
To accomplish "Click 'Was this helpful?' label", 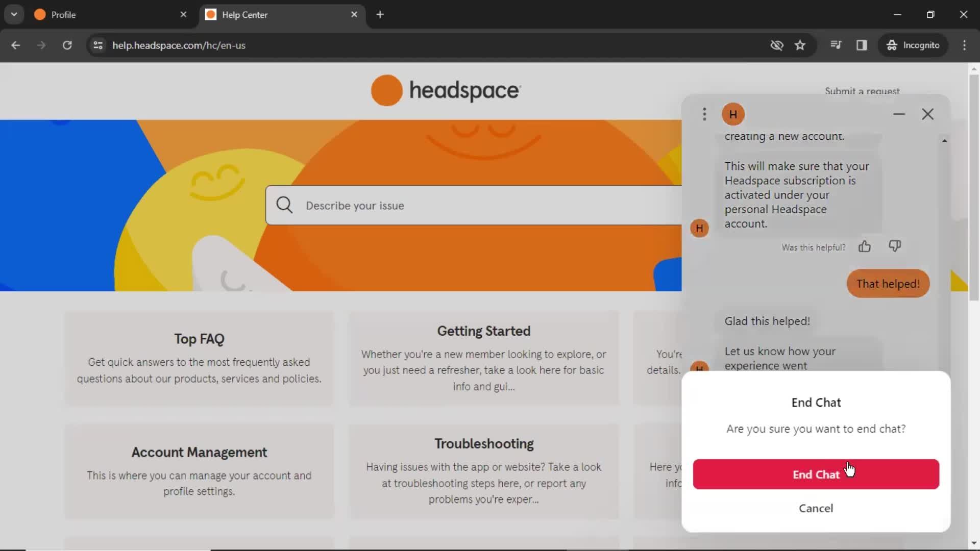I will [x=814, y=247].
